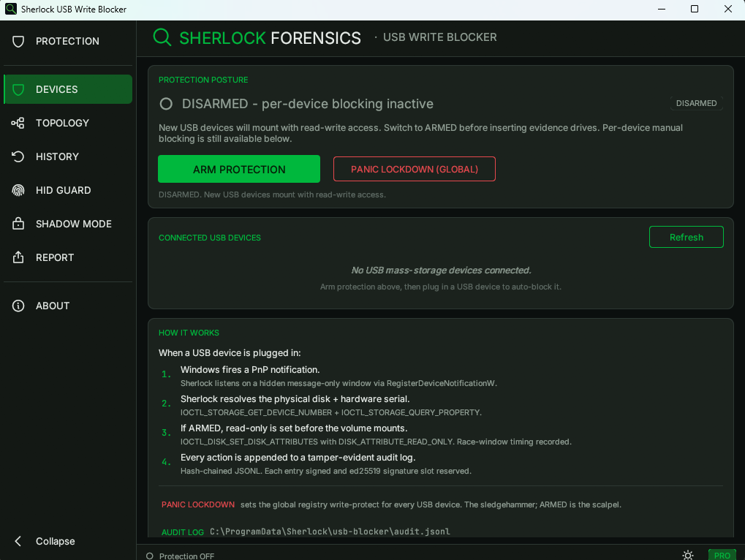This screenshot has height=560, width=745.
Task: Open the REPORT page
Action: (x=68, y=257)
